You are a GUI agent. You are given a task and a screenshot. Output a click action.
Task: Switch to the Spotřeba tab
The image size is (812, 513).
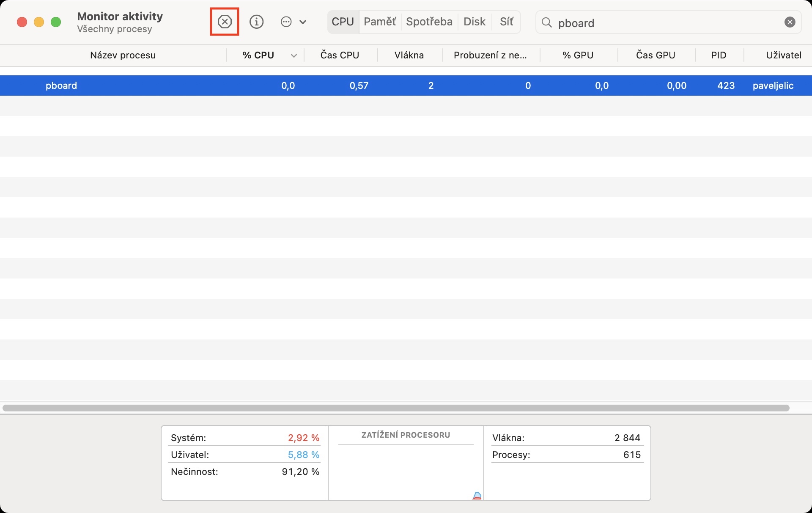(429, 22)
